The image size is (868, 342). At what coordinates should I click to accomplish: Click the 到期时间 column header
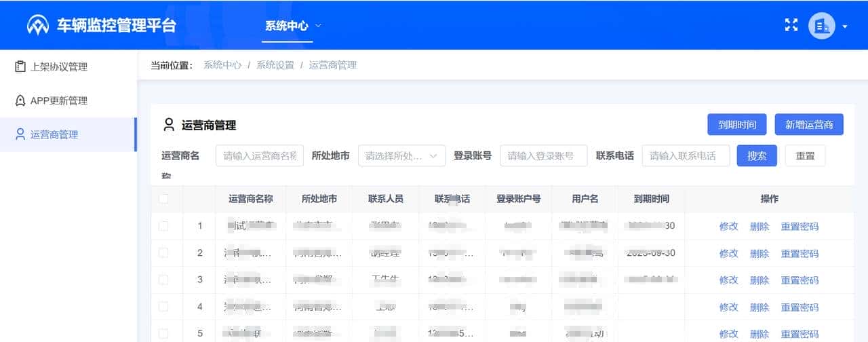(652, 199)
